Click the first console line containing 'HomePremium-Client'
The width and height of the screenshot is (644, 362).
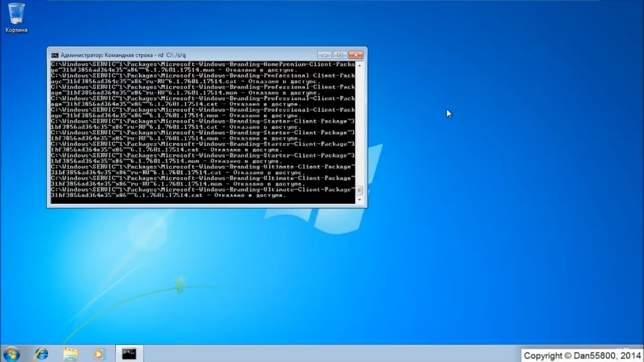203,64
